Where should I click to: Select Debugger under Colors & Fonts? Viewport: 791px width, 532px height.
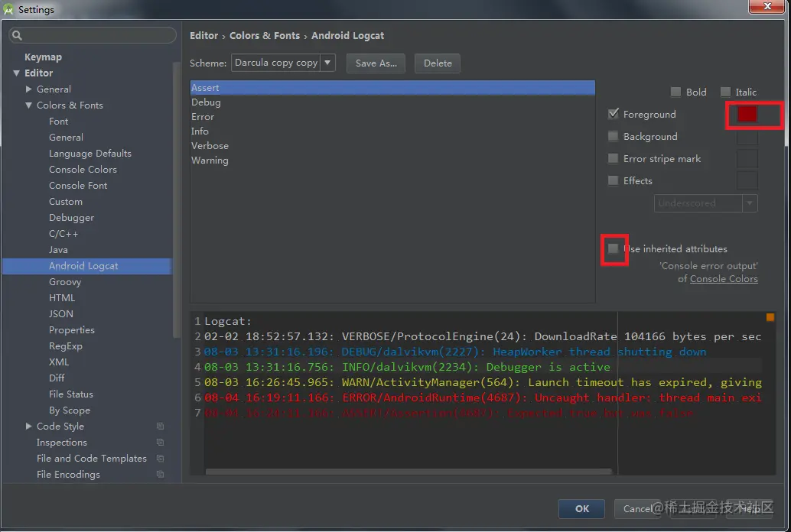tap(71, 218)
